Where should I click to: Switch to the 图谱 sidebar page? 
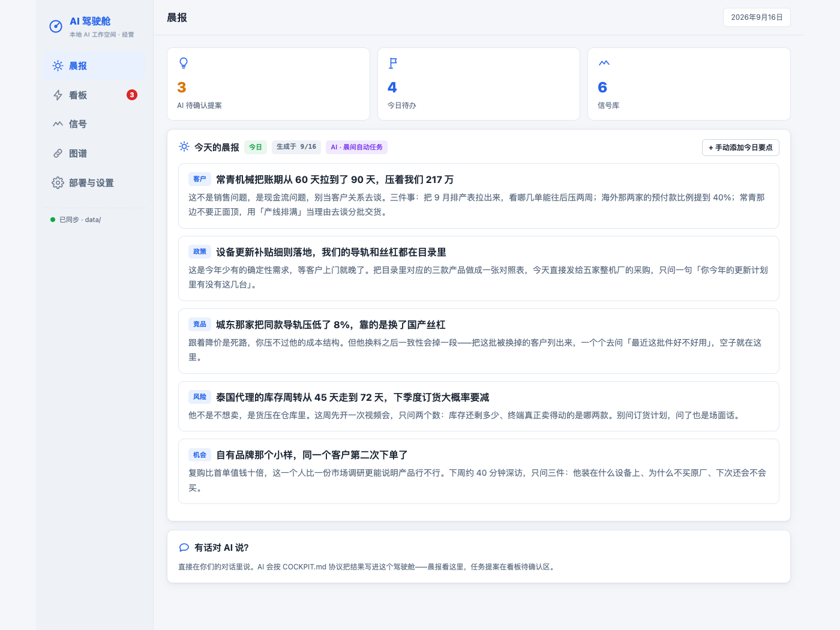coord(95,154)
